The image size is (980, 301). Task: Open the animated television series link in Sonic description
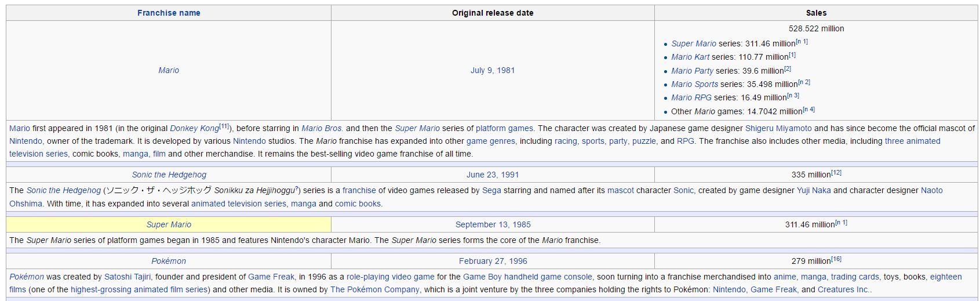tap(239, 204)
